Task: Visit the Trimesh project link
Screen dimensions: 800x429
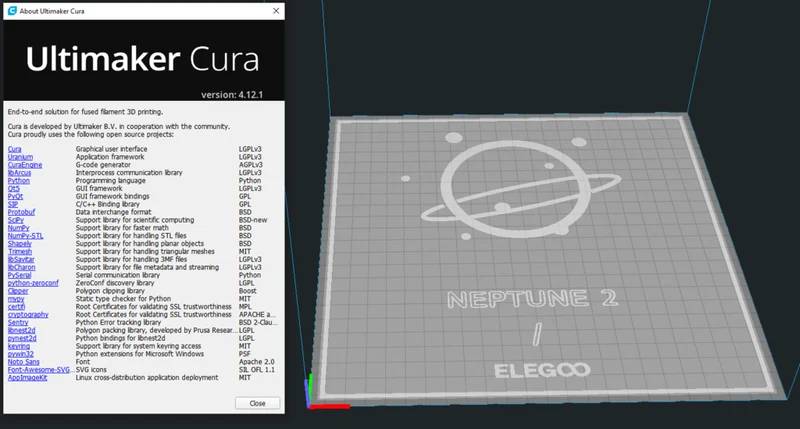Action: 20,251
